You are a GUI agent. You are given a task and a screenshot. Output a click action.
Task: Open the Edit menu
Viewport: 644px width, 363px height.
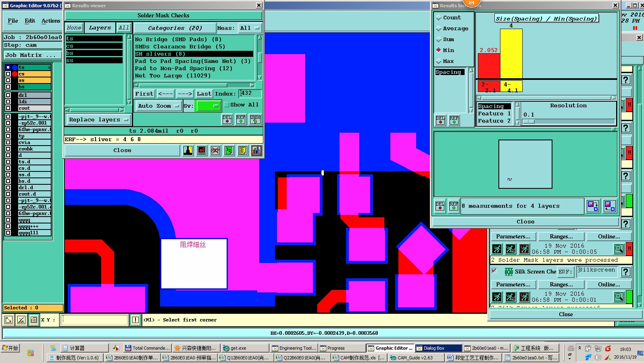pyautogui.click(x=30, y=21)
